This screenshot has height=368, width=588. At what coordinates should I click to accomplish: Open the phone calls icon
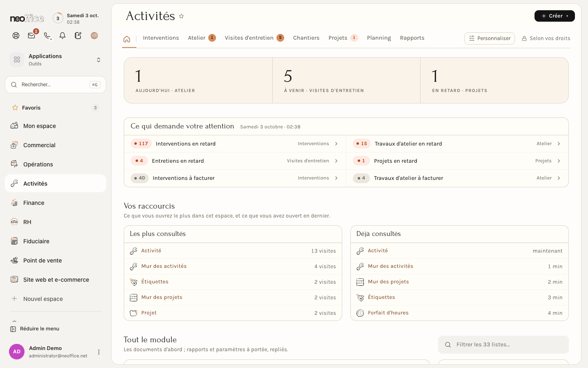(47, 36)
